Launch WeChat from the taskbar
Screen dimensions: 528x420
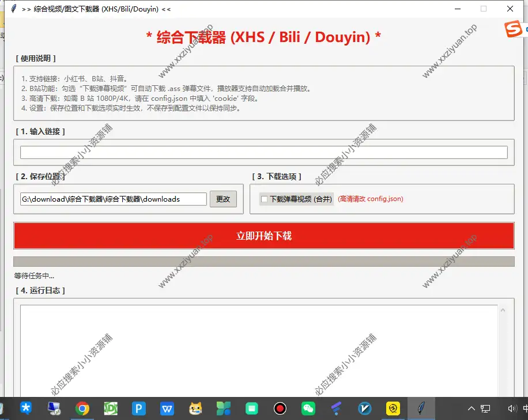(308, 408)
